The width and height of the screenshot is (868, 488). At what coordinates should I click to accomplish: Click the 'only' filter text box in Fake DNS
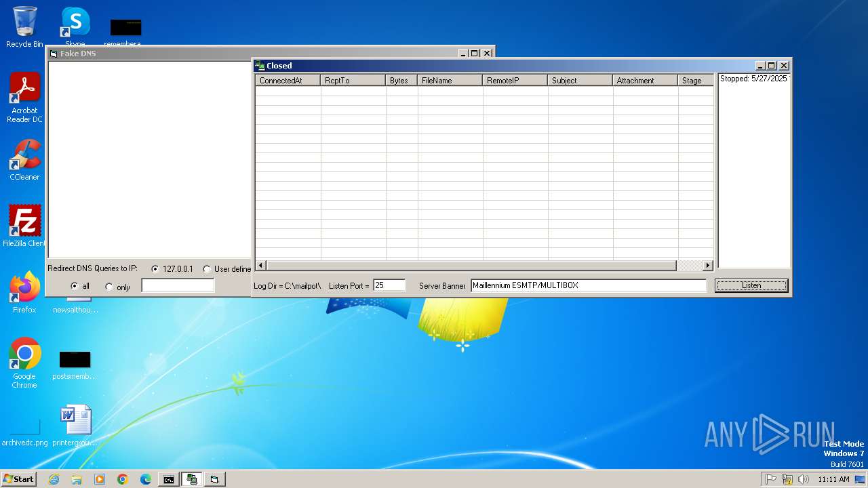(178, 286)
